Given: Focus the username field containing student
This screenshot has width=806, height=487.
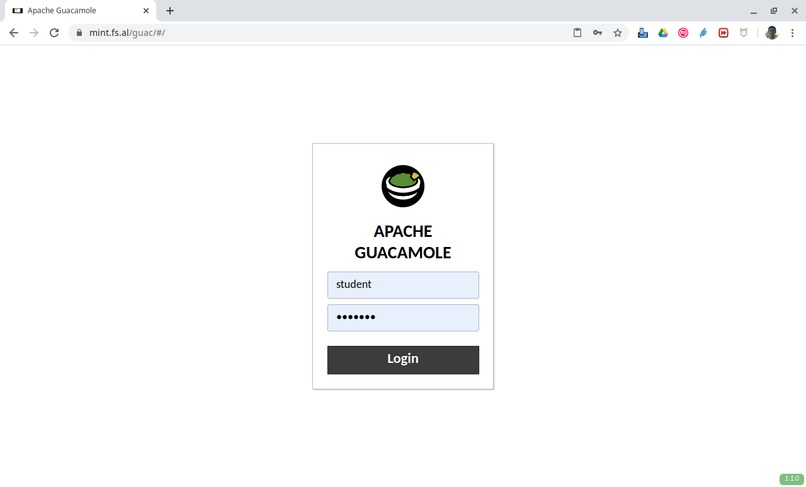Looking at the screenshot, I should [x=403, y=285].
